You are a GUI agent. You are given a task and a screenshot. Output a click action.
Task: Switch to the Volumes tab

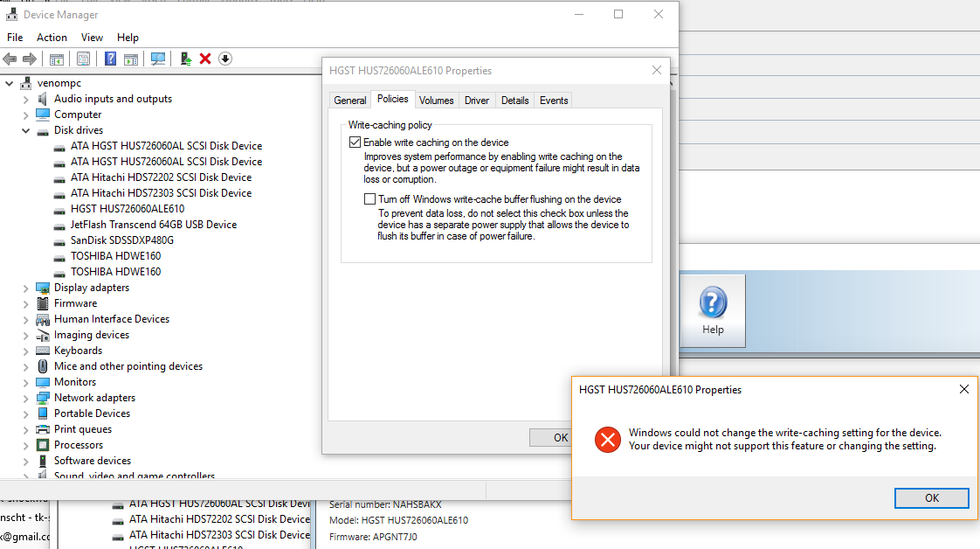tap(436, 100)
